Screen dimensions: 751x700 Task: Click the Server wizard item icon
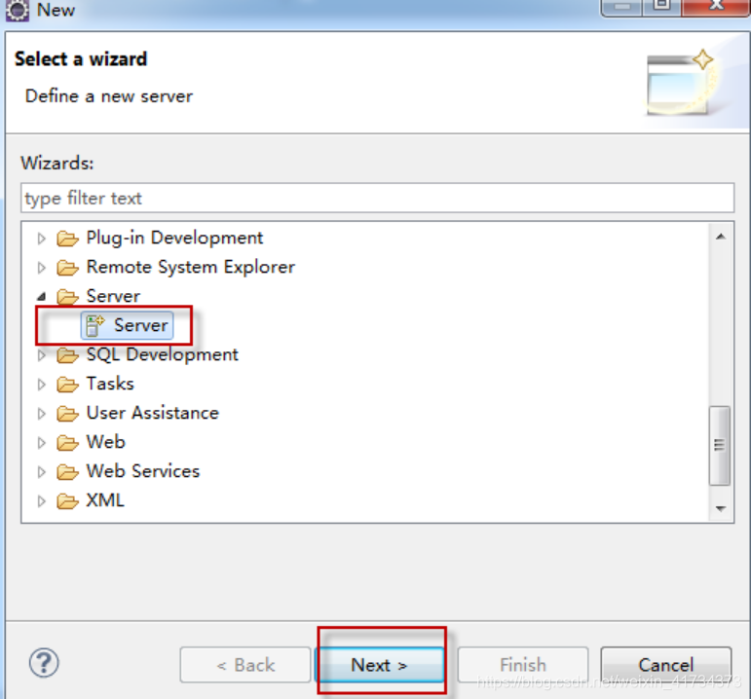coord(94,325)
